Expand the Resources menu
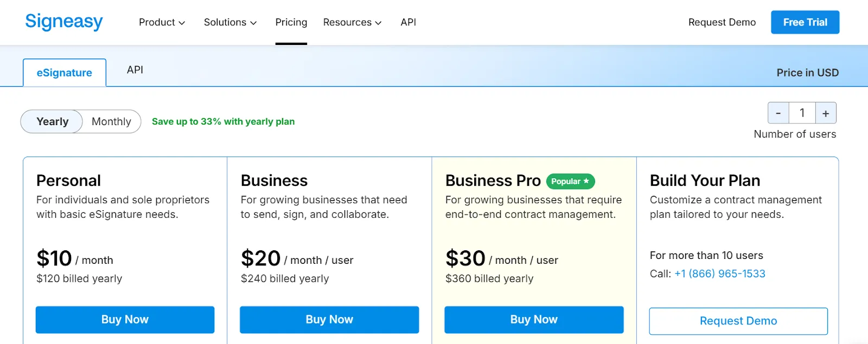 (x=352, y=22)
